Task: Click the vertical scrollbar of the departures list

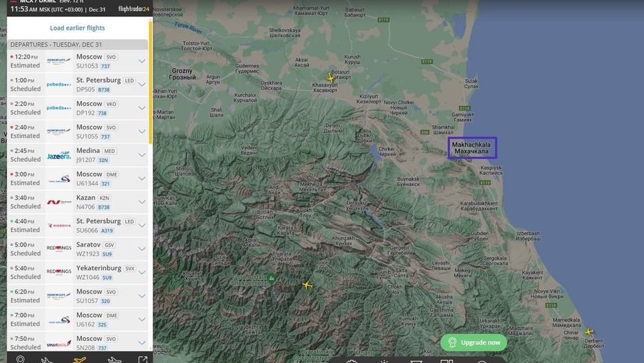Action: coord(150,82)
